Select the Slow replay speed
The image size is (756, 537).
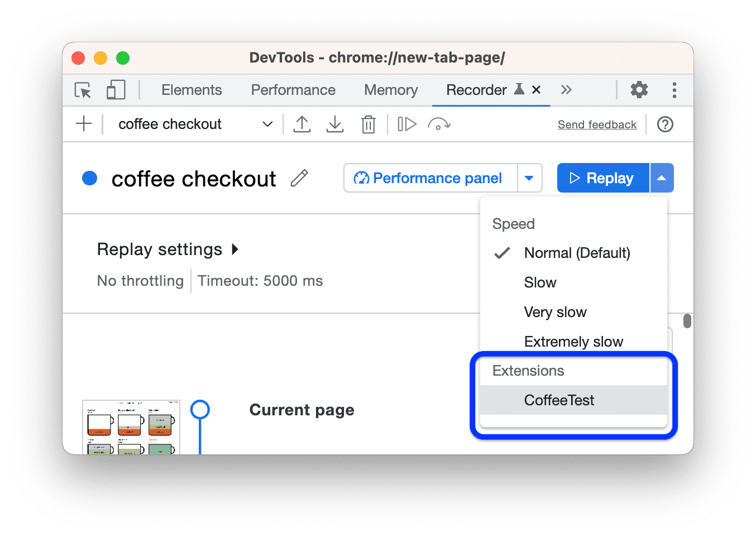tap(540, 282)
